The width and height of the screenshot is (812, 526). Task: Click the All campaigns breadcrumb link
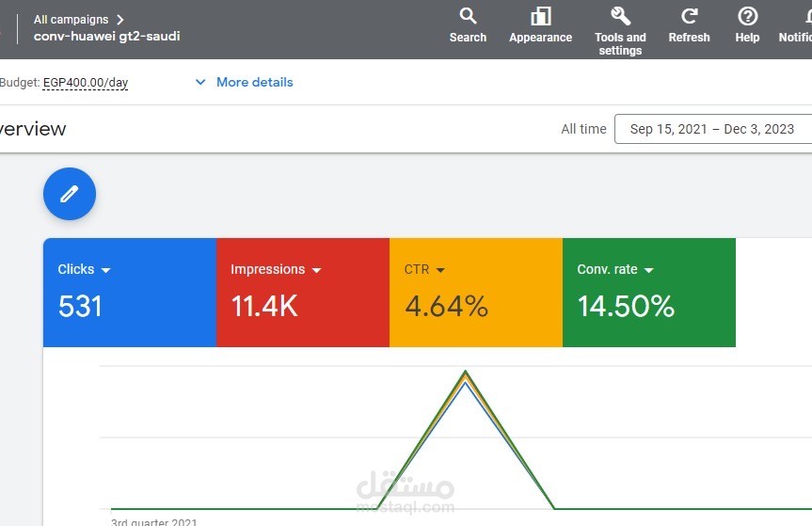tap(71, 20)
